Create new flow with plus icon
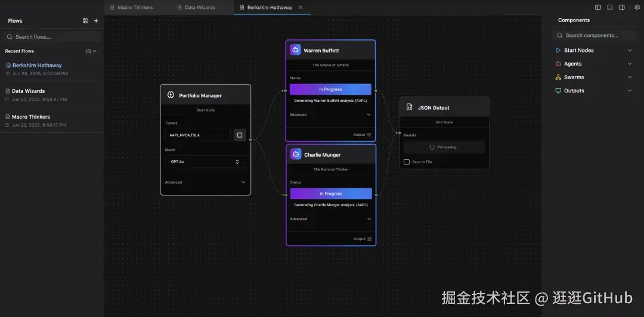The height and width of the screenshot is (317, 644). tap(96, 20)
